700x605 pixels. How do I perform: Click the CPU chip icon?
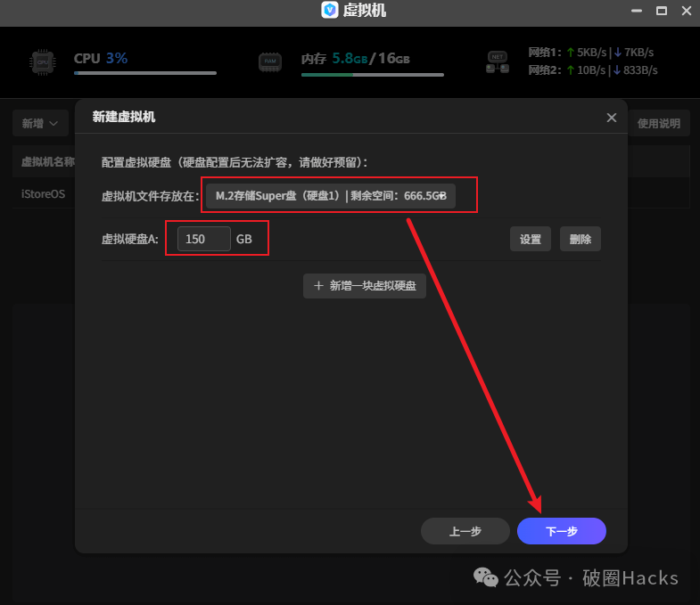pos(42,61)
